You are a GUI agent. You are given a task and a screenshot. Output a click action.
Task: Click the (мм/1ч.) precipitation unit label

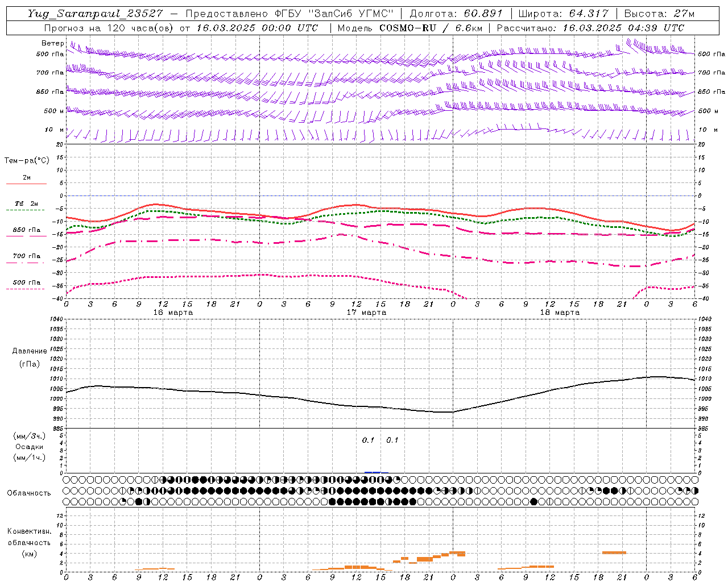pos(29,458)
